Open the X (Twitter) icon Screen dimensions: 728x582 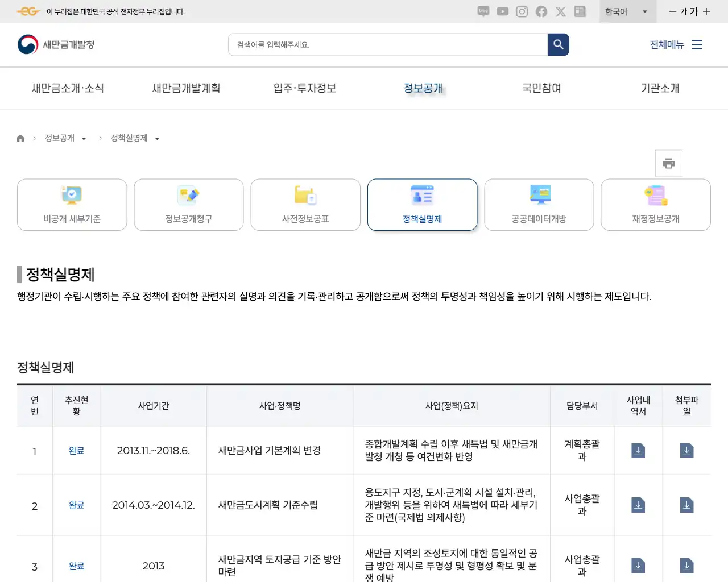(561, 11)
